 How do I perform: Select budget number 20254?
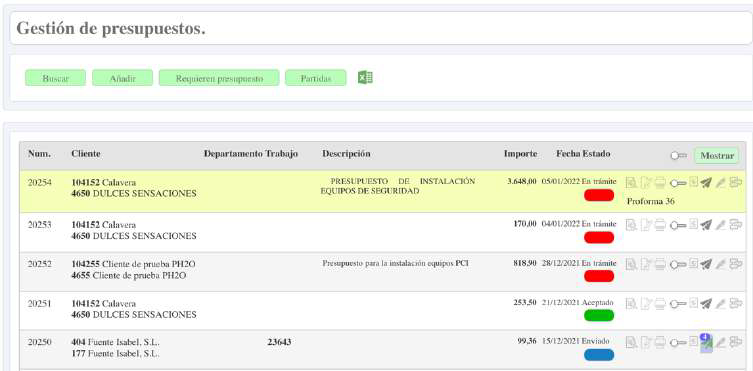coord(40,183)
